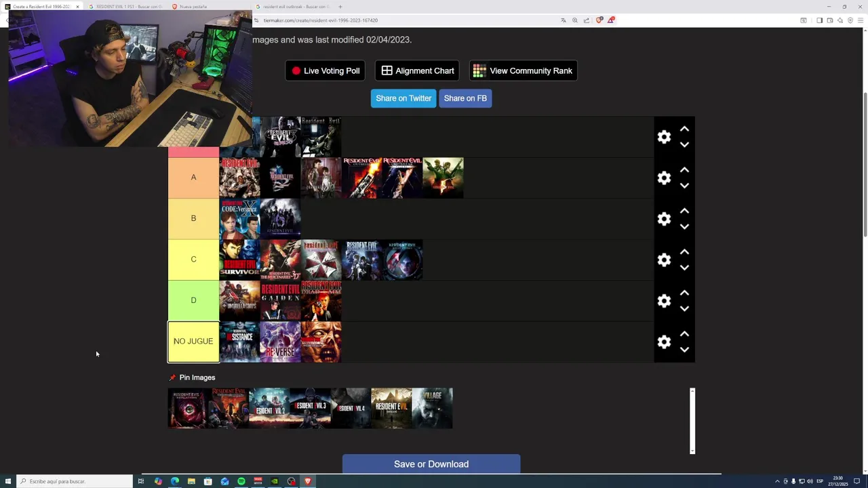Select Resident Evil Gaiden image in D row
The width and height of the screenshot is (868, 488).
pos(280,301)
